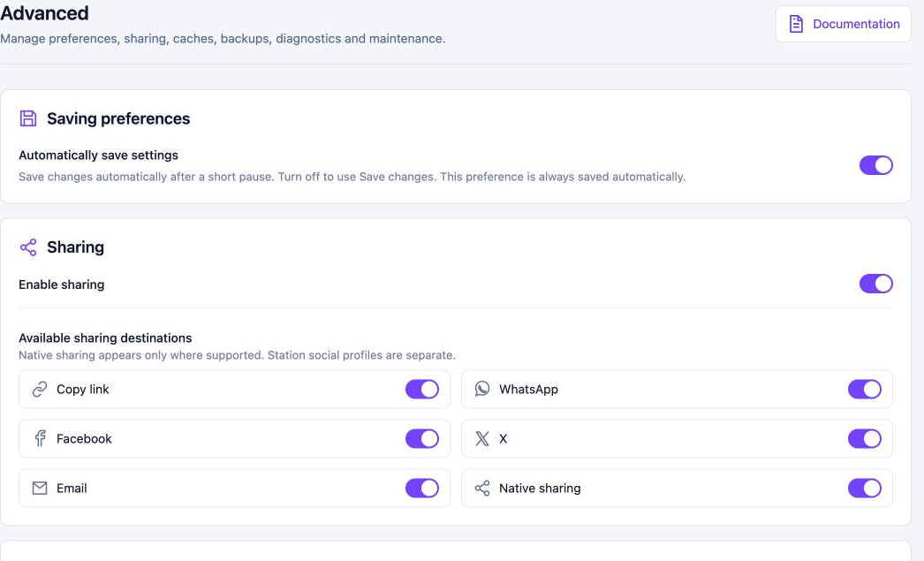Toggle the X sharing destination
The image size is (924, 561).
[x=865, y=438]
